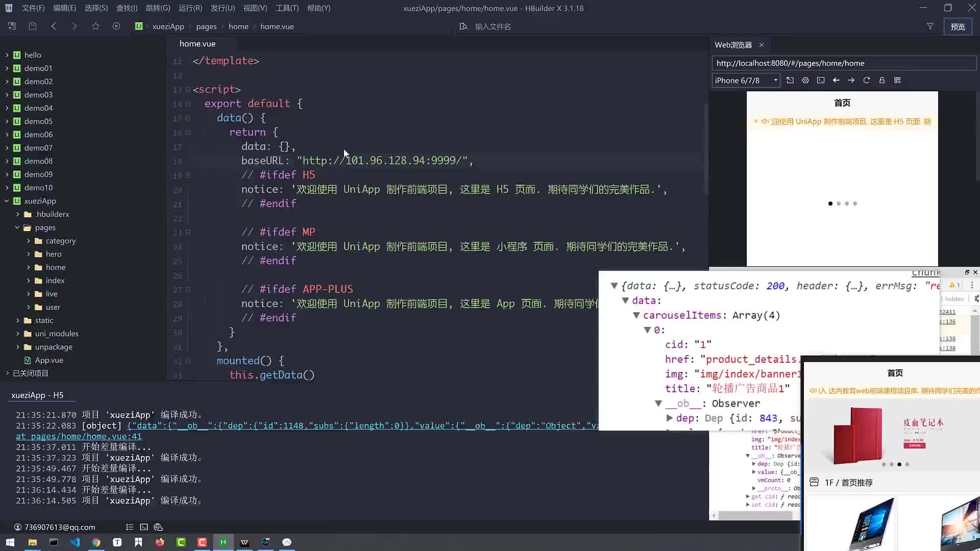This screenshot has width=980, height=551.
Task: Open File Explorer from the taskbar
Action: (32, 542)
